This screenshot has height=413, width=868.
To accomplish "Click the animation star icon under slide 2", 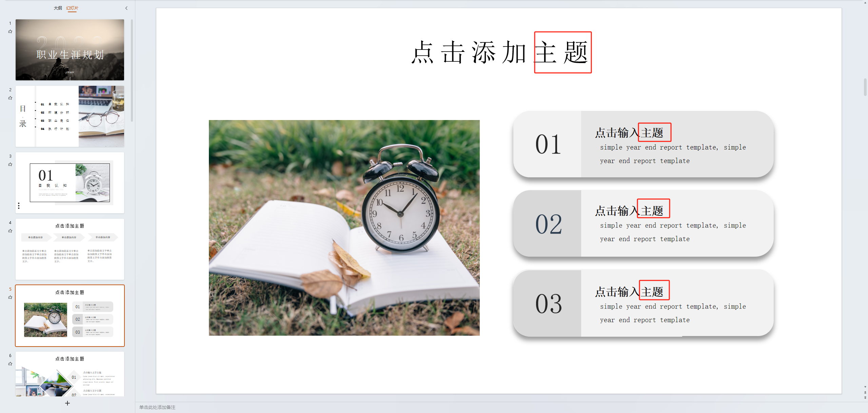I will point(10,98).
